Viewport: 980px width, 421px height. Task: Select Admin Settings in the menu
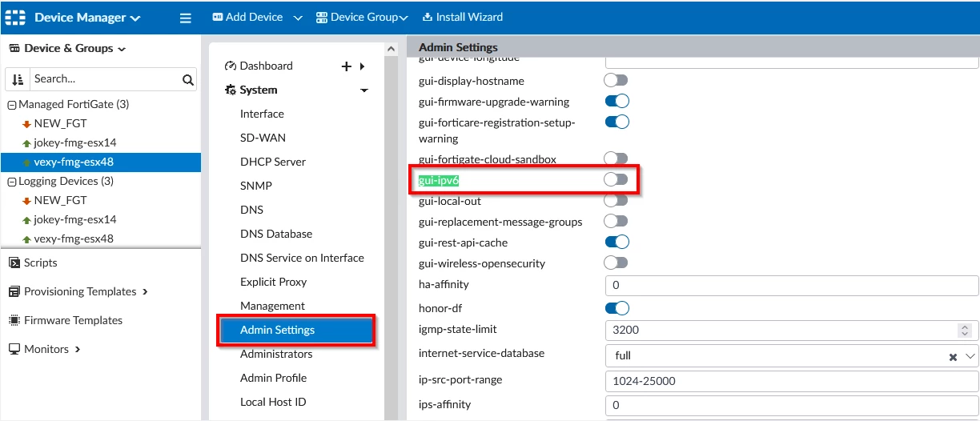[296, 330]
